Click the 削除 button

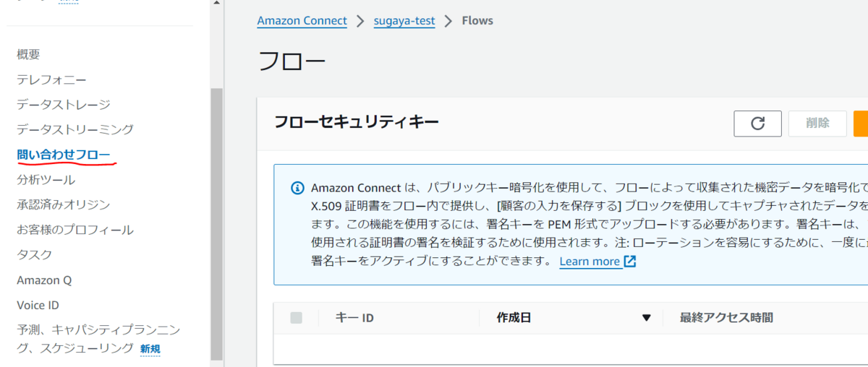tap(817, 124)
